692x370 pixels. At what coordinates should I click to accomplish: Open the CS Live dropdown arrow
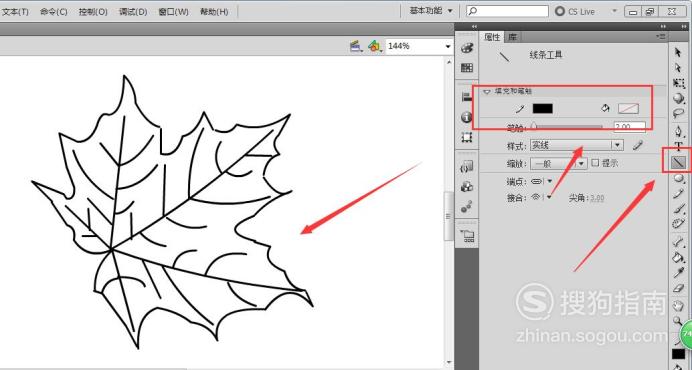(614, 11)
